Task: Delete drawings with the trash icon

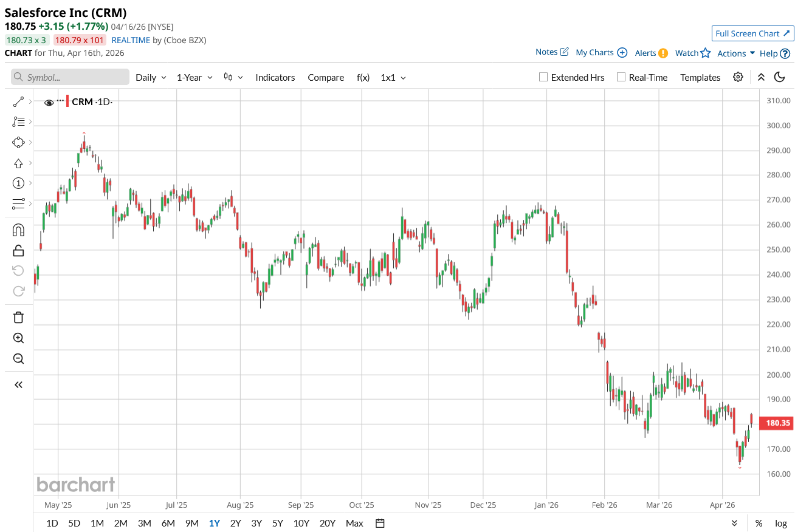Action: click(x=18, y=317)
